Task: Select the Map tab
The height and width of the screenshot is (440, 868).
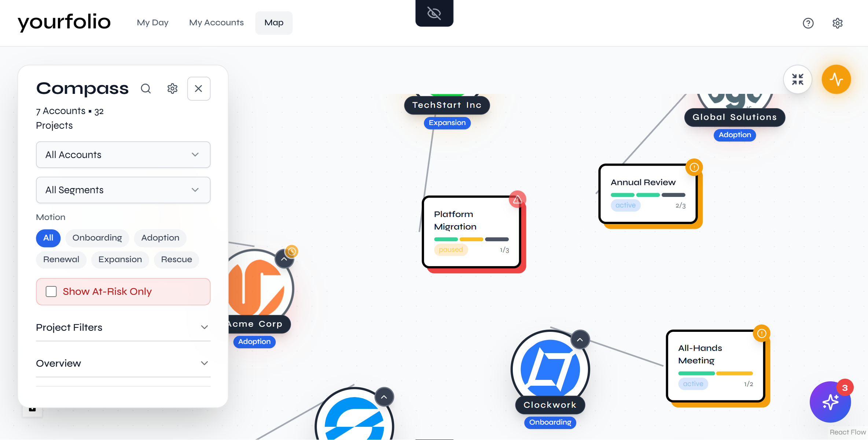Action: pyautogui.click(x=274, y=23)
